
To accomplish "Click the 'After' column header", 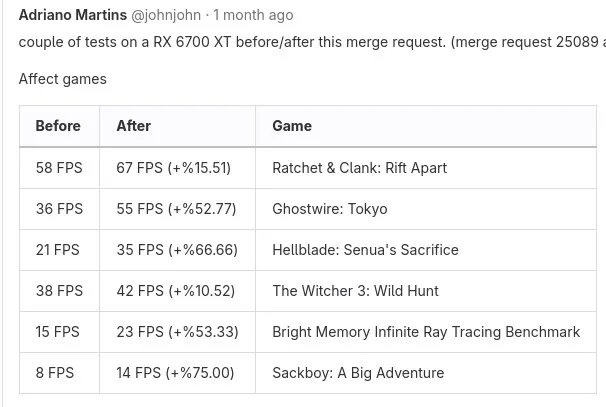I will point(134,126).
